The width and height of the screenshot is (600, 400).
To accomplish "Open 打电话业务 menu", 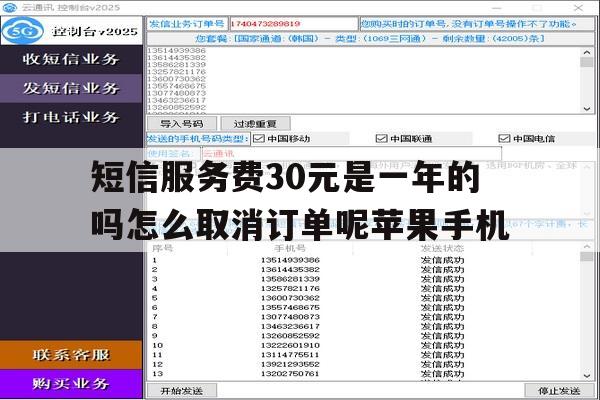I will click(71, 117).
